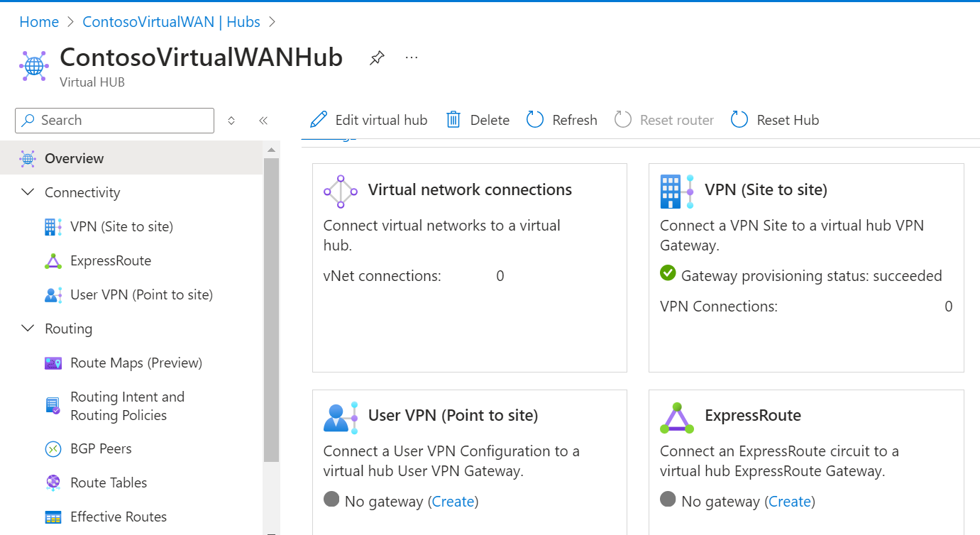Click the Route Tables icon
This screenshot has width=980, height=535.
53,483
